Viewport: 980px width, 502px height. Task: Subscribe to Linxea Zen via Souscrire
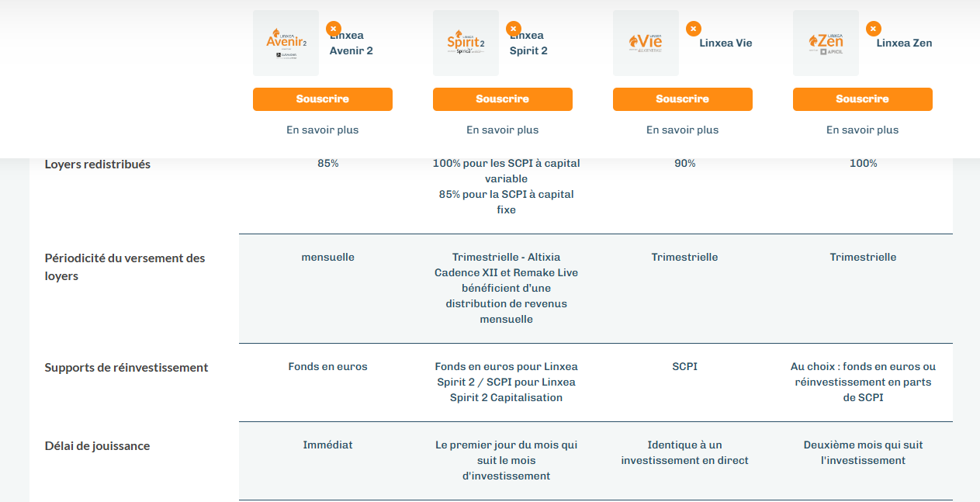point(863,99)
